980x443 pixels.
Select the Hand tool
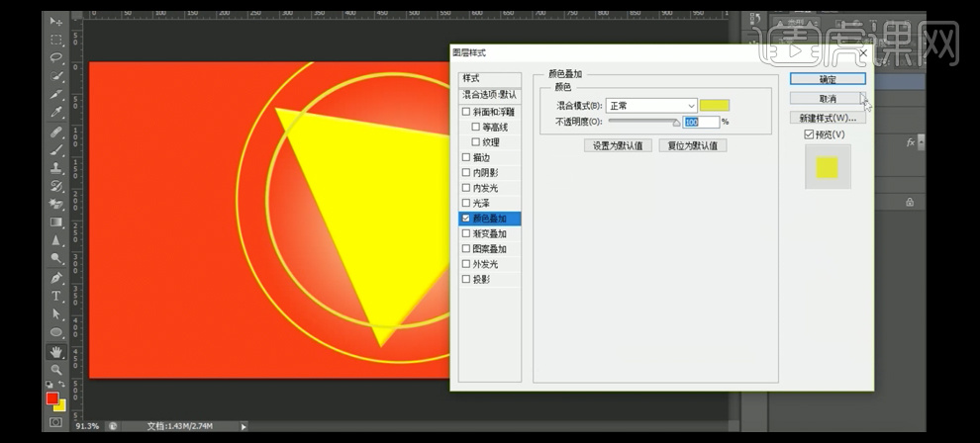[56, 352]
